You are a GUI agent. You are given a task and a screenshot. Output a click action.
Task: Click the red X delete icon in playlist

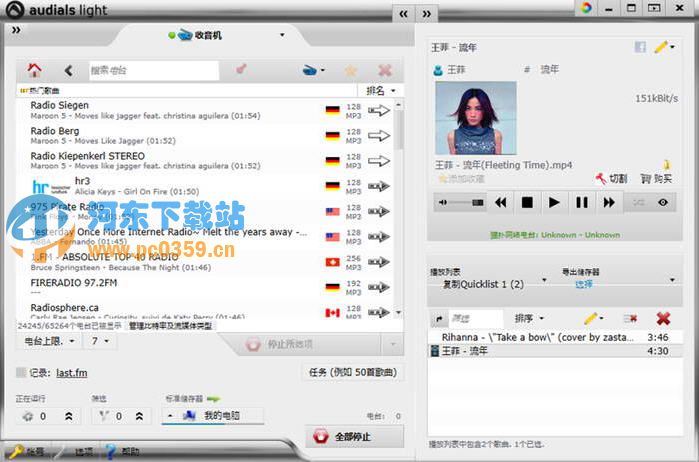[663, 318]
